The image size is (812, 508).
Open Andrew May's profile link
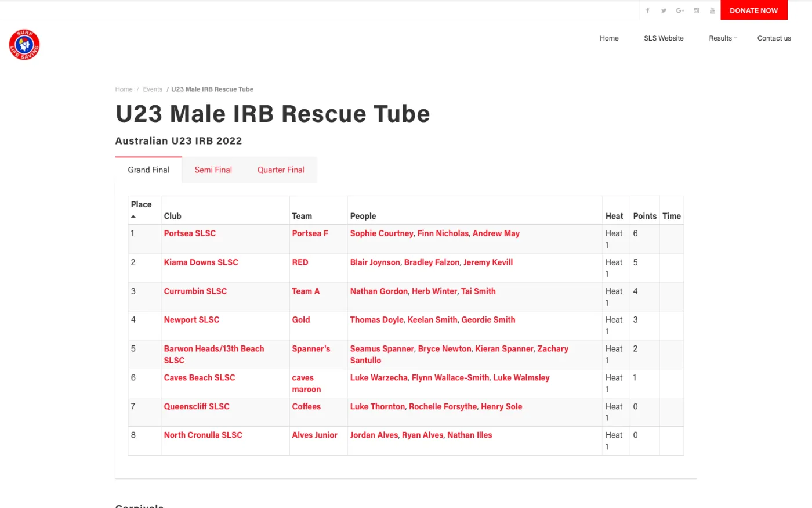[496, 233]
